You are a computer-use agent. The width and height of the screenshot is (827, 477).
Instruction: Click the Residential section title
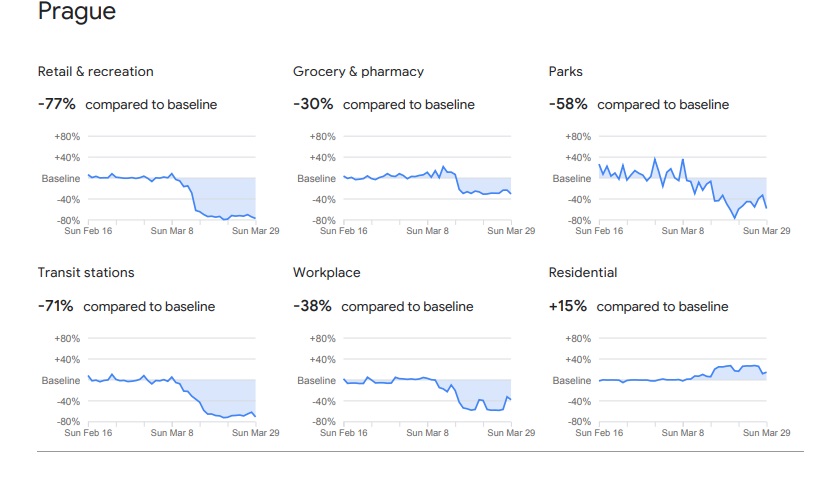(x=583, y=273)
